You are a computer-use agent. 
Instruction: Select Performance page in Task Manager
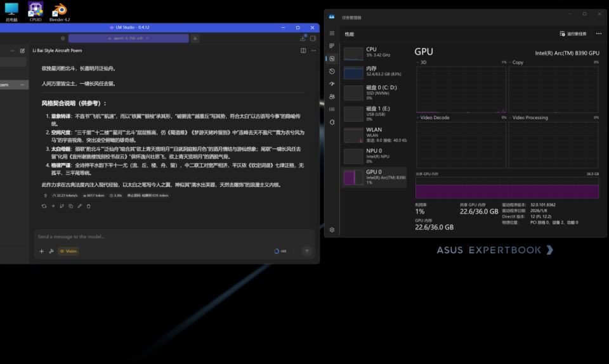point(332,58)
